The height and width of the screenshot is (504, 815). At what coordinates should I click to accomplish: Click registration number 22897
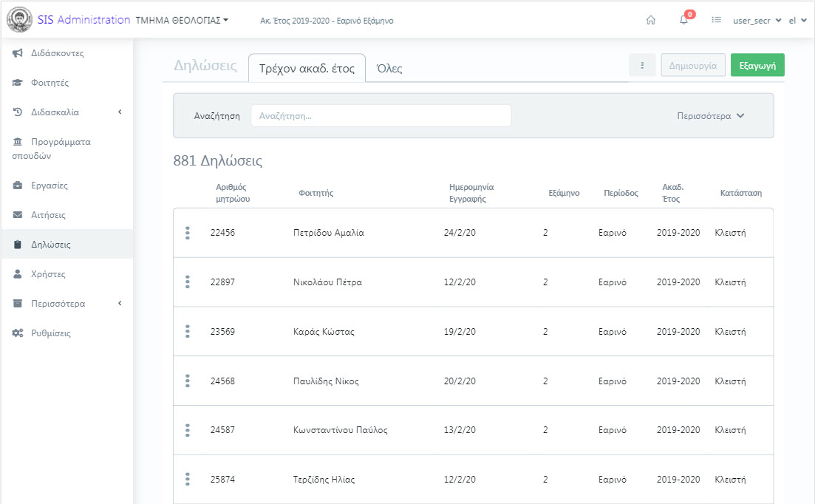pyautogui.click(x=222, y=282)
